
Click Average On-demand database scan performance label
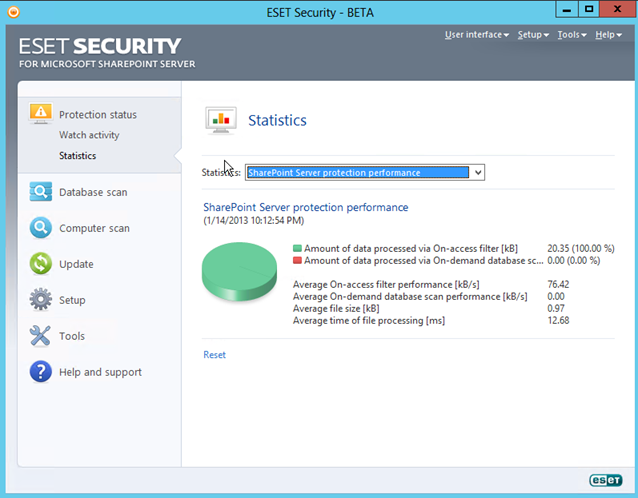point(410,296)
